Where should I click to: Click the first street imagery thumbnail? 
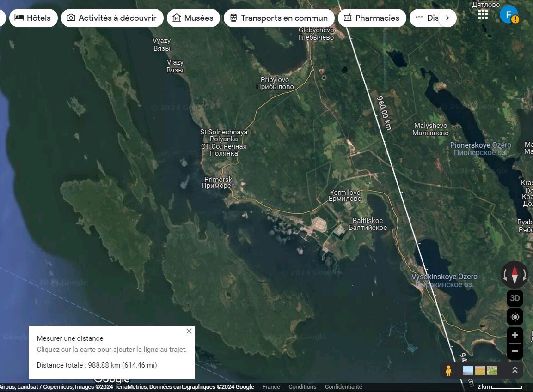(468, 370)
